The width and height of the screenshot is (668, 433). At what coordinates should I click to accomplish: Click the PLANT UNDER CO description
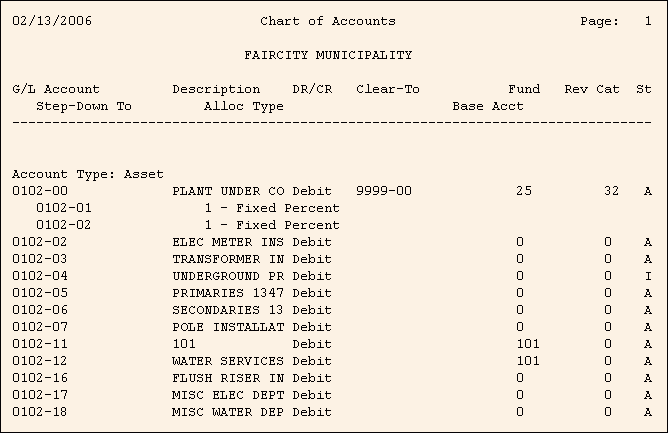click(x=229, y=191)
